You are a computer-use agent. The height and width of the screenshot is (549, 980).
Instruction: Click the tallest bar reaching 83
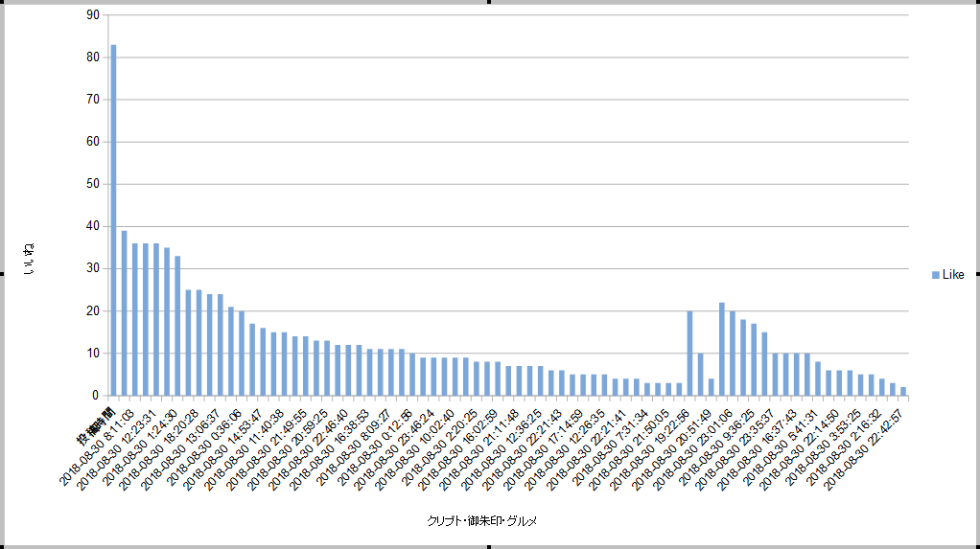(113, 219)
